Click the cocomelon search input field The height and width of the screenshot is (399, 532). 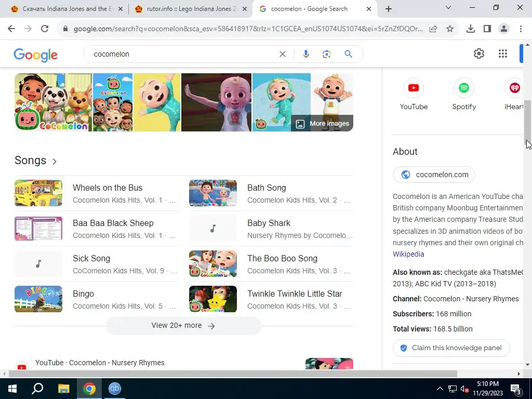(183, 54)
